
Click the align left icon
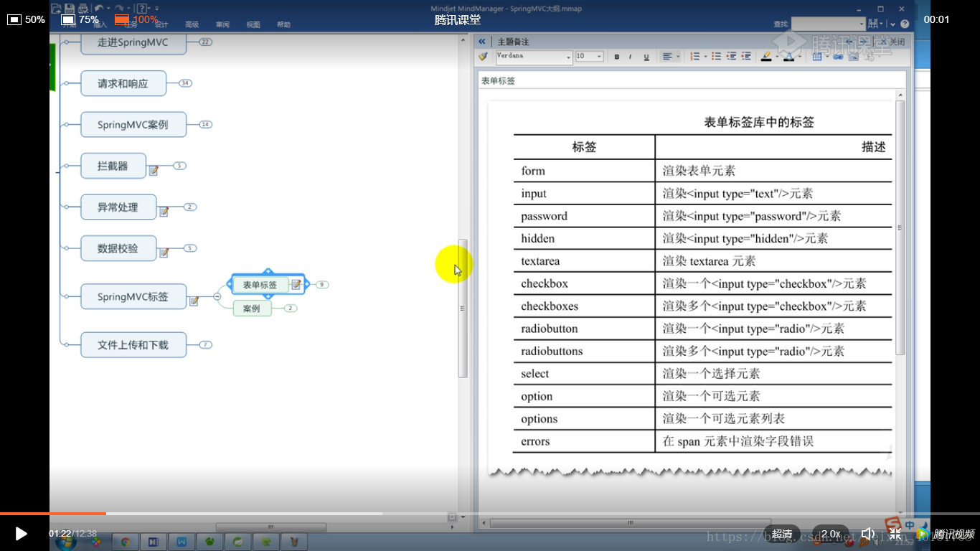[x=667, y=57]
